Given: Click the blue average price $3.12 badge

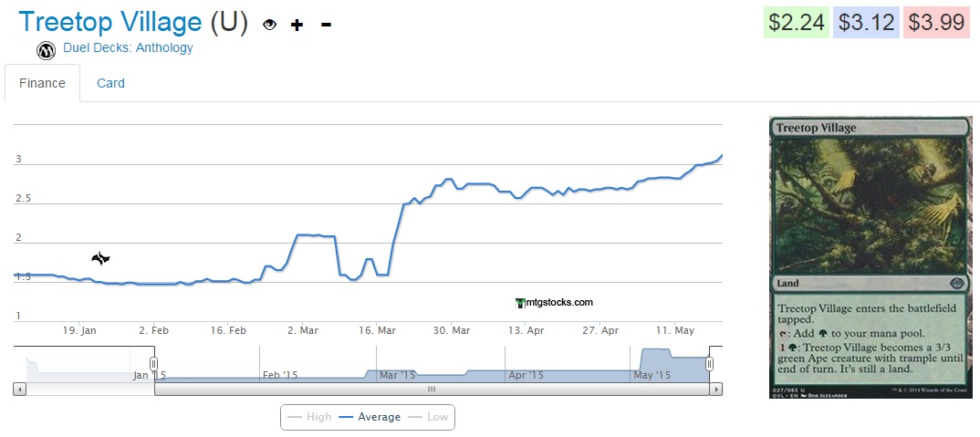Looking at the screenshot, I should (x=866, y=23).
